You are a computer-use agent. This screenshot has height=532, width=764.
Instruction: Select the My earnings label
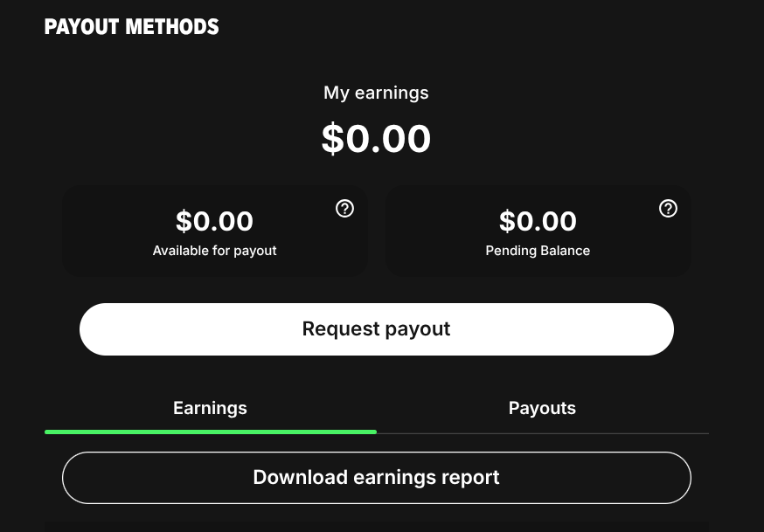point(376,93)
